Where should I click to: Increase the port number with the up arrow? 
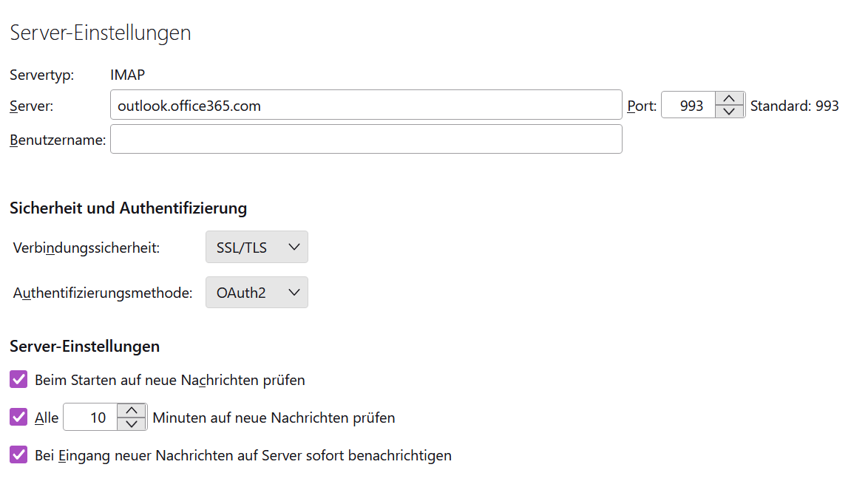click(729, 98)
